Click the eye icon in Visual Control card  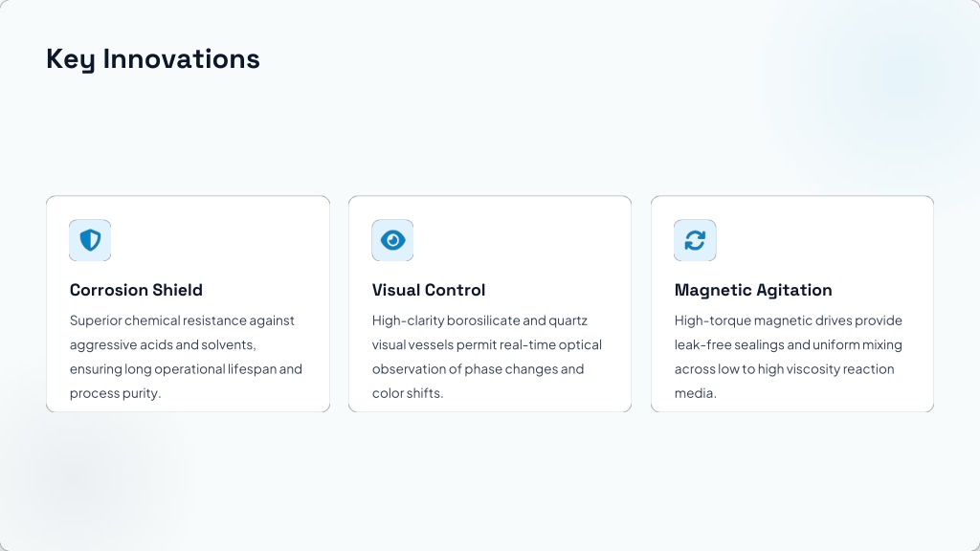point(392,240)
